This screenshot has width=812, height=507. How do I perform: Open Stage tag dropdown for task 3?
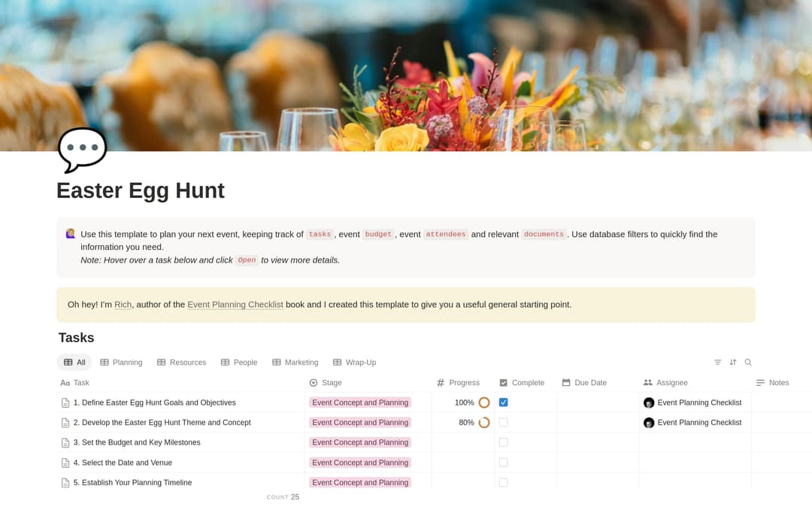click(360, 442)
